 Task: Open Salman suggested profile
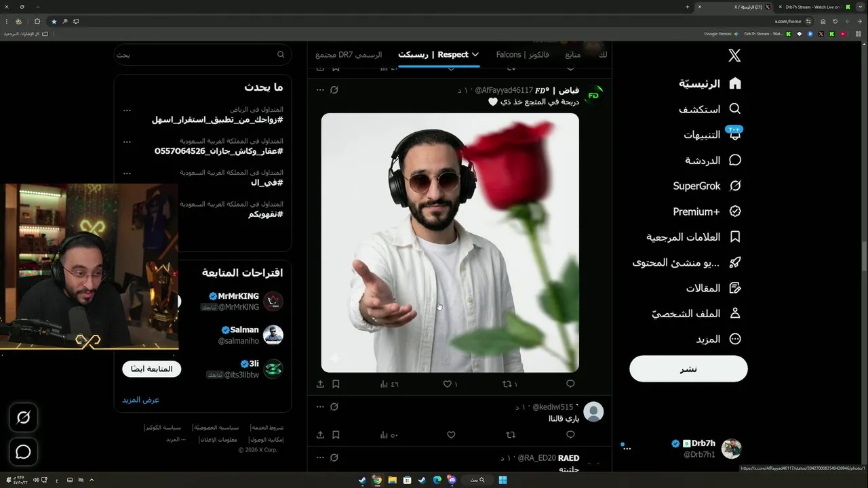(250, 335)
